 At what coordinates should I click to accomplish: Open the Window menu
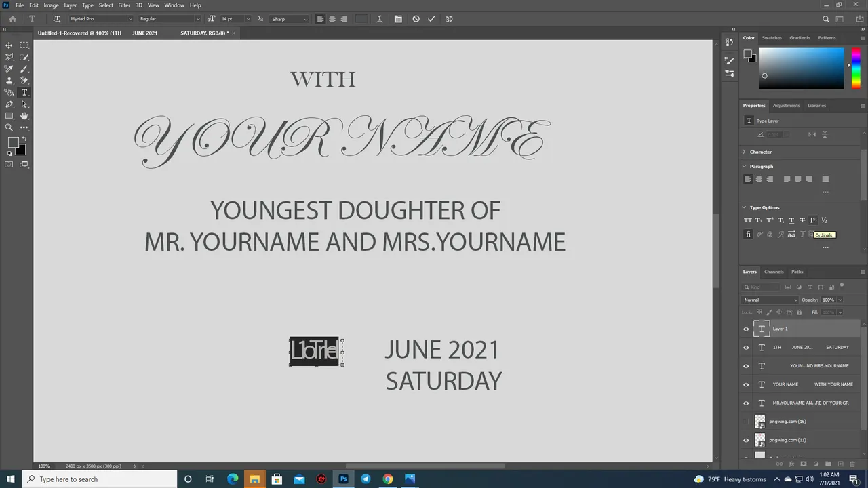point(174,5)
